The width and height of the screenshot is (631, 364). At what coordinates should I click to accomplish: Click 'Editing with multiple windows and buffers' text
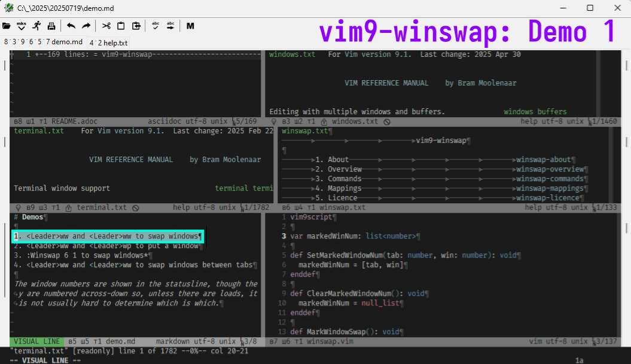[357, 112]
